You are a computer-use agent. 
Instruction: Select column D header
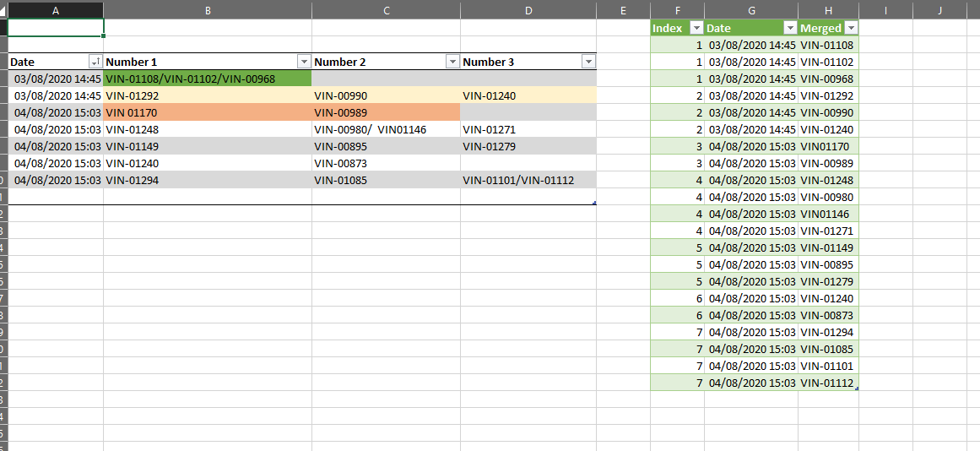coord(528,10)
